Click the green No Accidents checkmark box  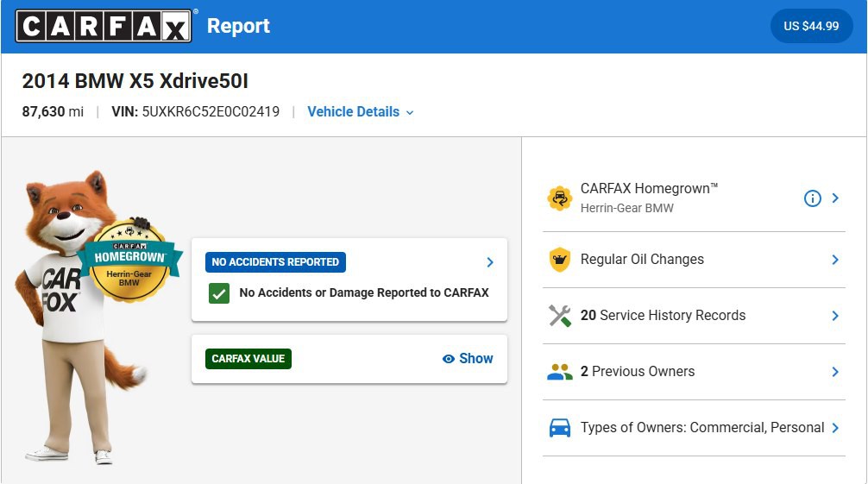click(x=219, y=293)
